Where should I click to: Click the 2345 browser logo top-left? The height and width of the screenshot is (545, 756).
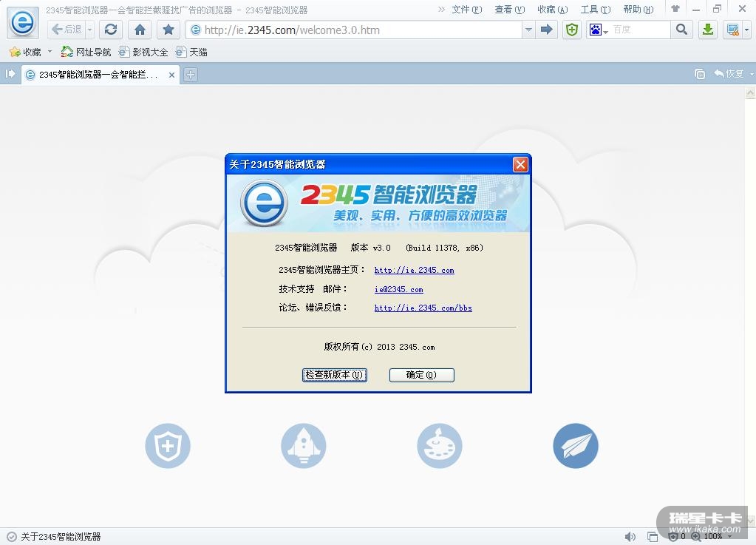pos(22,22)
